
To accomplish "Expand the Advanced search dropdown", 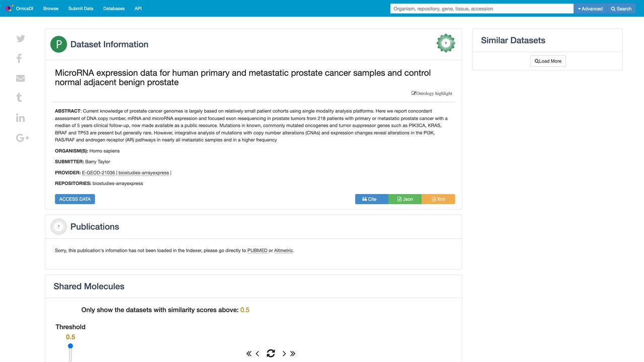I will coord(590,9).
